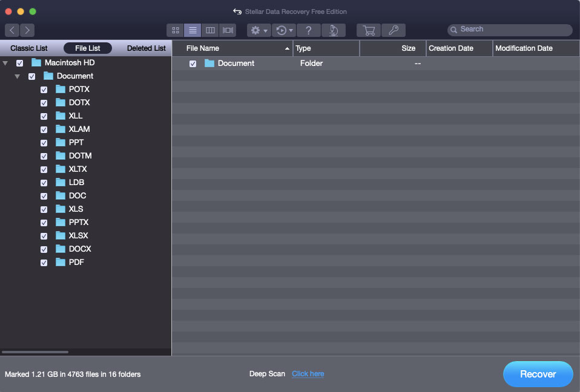580x392 pixels.
Task: Select the Folder type cell of Document
Action: (311, 63)
